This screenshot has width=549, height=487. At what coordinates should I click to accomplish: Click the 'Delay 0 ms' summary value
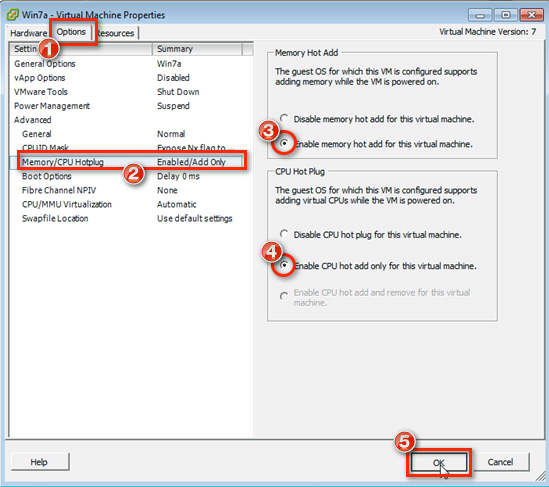[178, 176]
